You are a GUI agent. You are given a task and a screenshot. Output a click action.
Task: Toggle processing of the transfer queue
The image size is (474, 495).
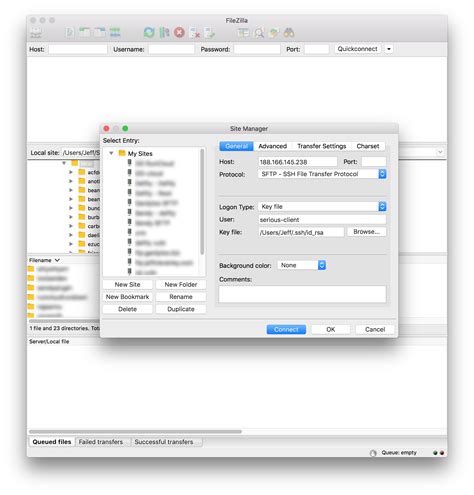click(x=164, y=33)
